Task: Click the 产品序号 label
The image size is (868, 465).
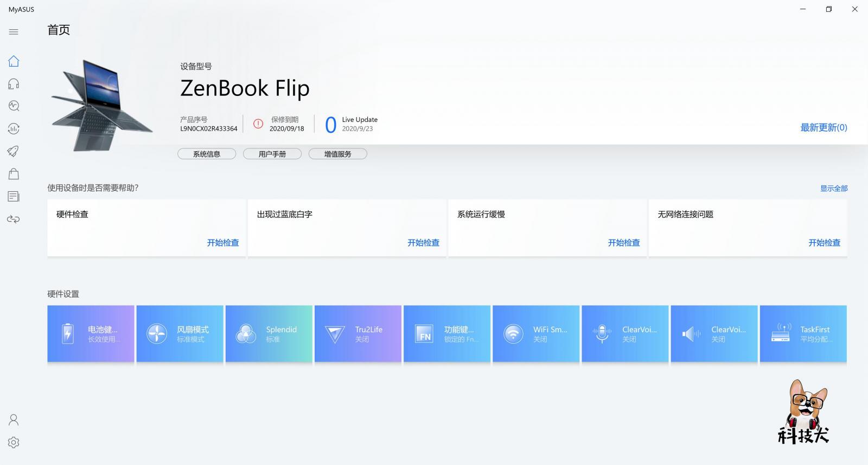Action: coord(194,119)
